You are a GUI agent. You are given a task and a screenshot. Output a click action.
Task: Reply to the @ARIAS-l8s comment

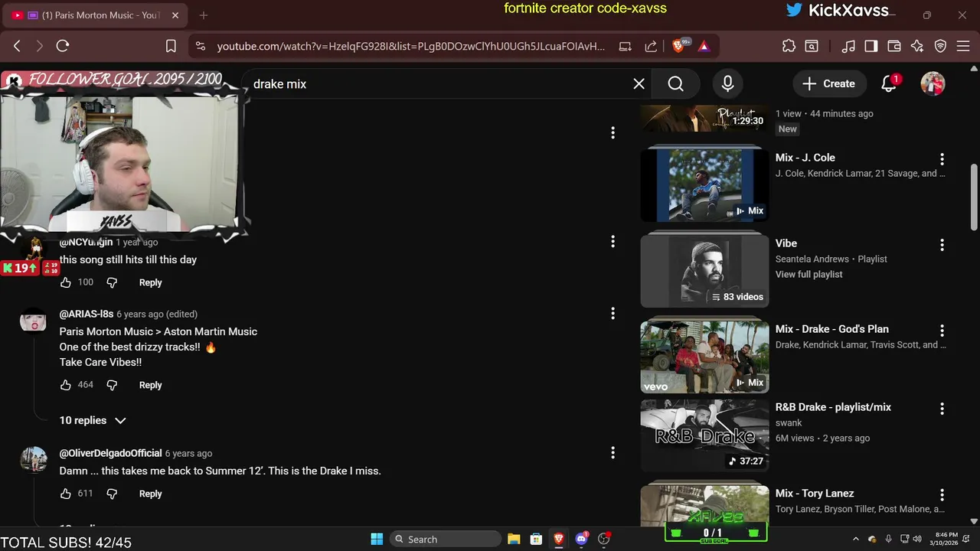[150, 385]
